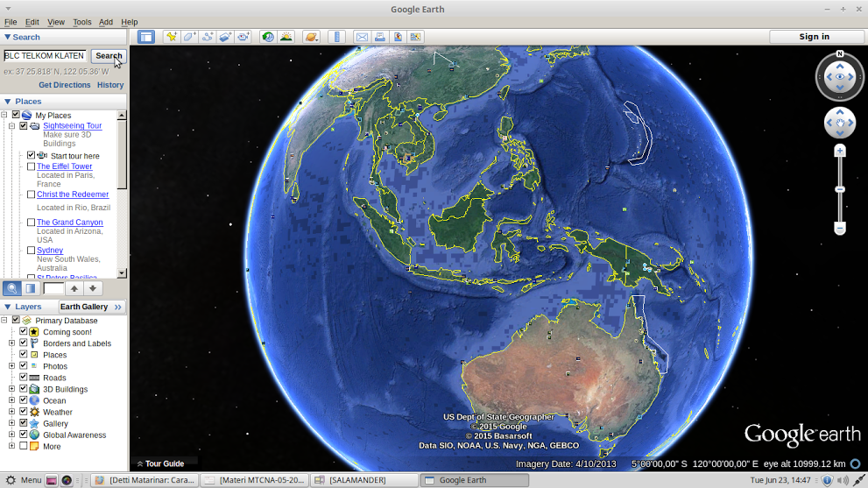This screenshot has height=488, width=868.
Task: Collapse the Layers panel triangle
Action: 7,307
